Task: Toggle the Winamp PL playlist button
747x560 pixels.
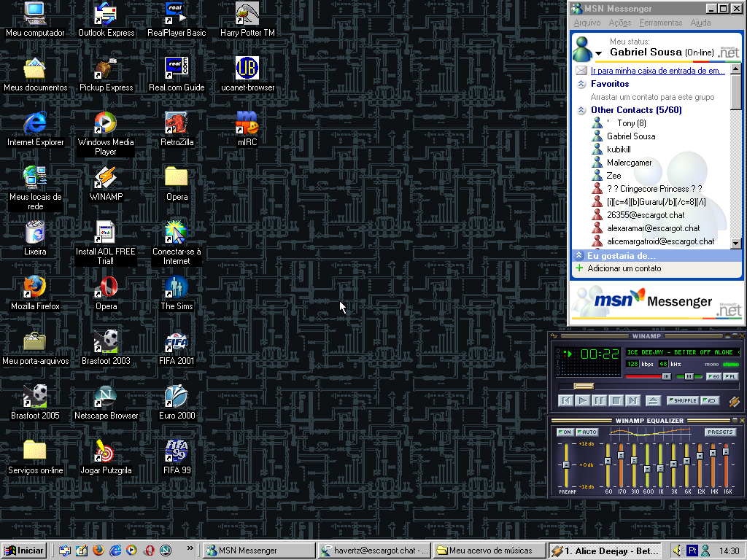Action: 730,377
